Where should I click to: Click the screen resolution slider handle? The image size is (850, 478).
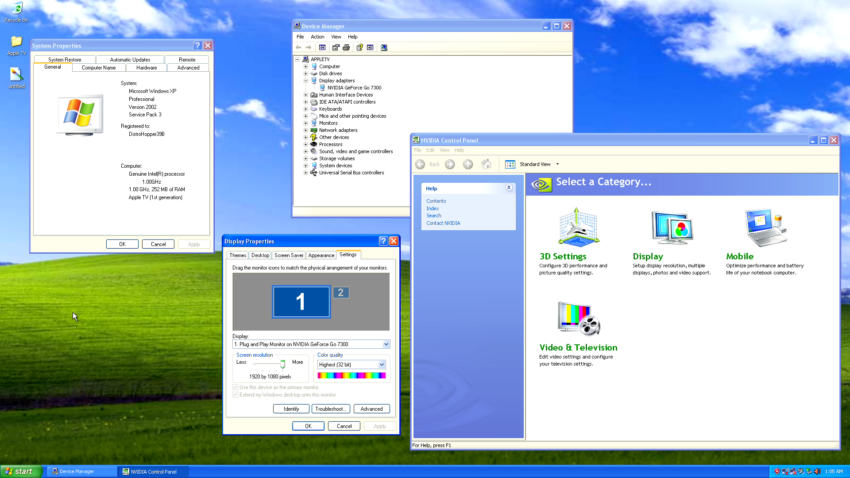point(282,364)
